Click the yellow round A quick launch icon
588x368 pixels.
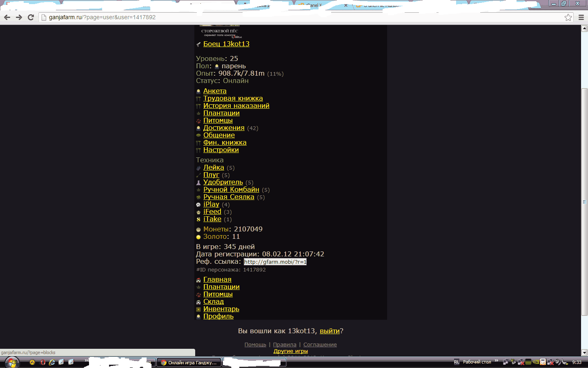coord(32,362)
